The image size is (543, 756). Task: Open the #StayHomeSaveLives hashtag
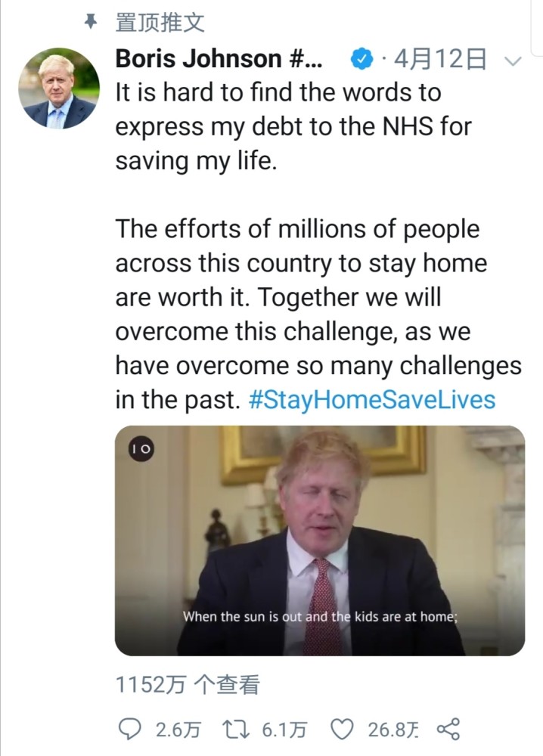coord(371,399)
